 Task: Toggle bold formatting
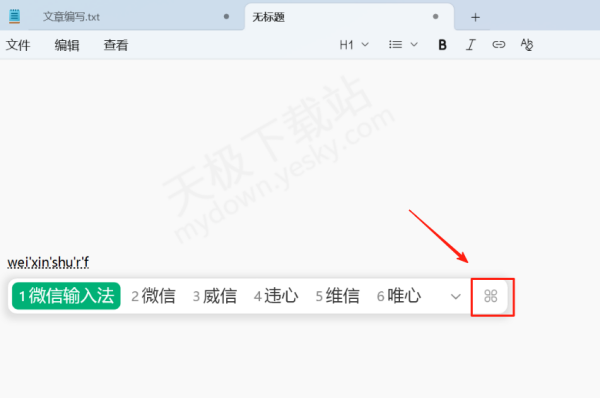point(442,45)
